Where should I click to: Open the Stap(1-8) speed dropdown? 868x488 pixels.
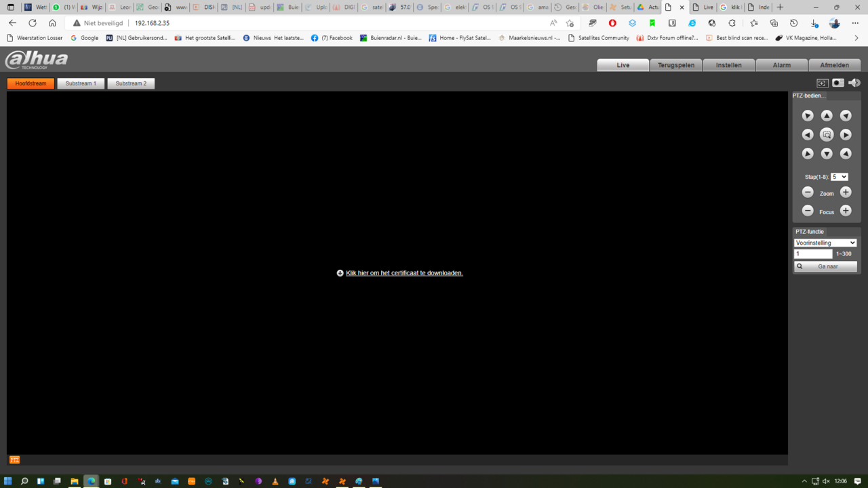pyautogui.click(x=840, y=177)
